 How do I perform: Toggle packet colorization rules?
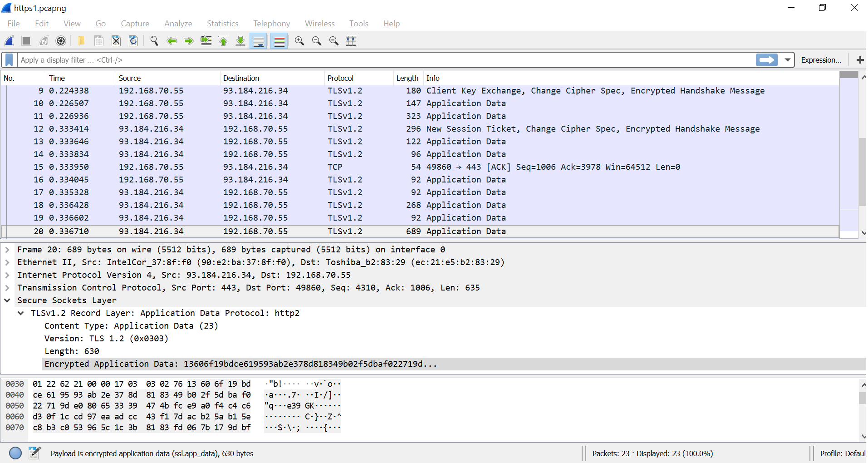pos(280,41)
